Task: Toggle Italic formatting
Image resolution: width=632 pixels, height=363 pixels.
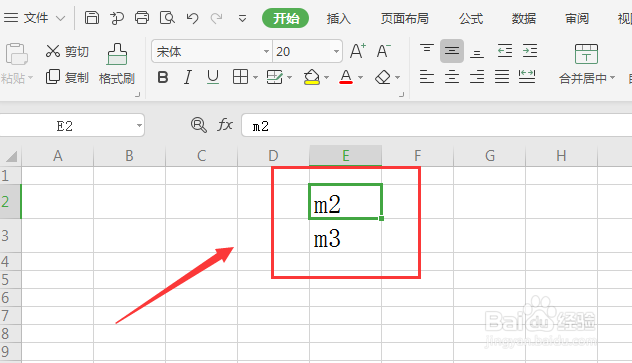Action: click(187, 77)
